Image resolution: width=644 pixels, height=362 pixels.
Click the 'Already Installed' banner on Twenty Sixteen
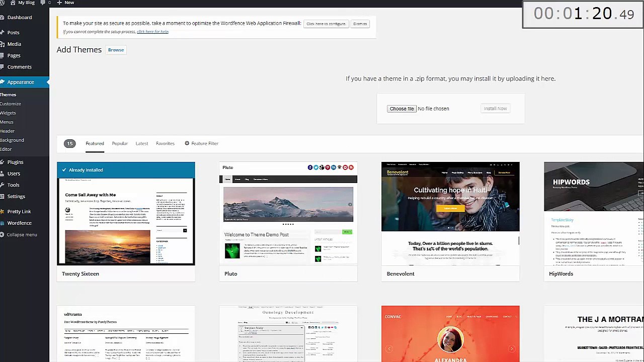click(x=126, y=170)
